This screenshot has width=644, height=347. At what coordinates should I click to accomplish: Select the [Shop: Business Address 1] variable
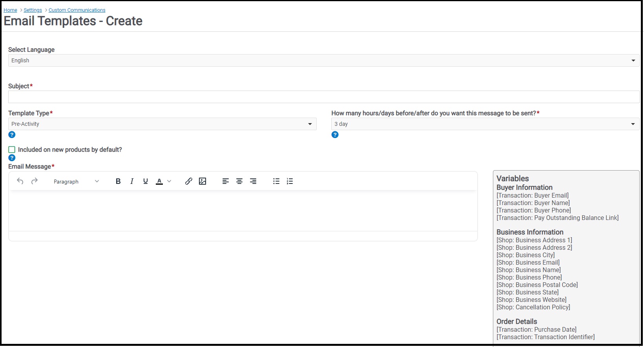tap(535, 240)
